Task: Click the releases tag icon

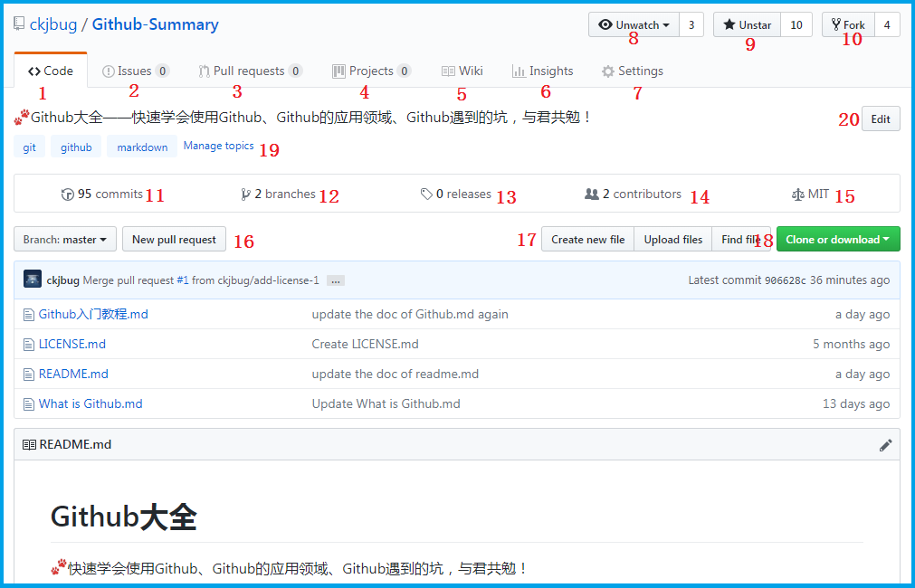Action: tap(426, 194)
